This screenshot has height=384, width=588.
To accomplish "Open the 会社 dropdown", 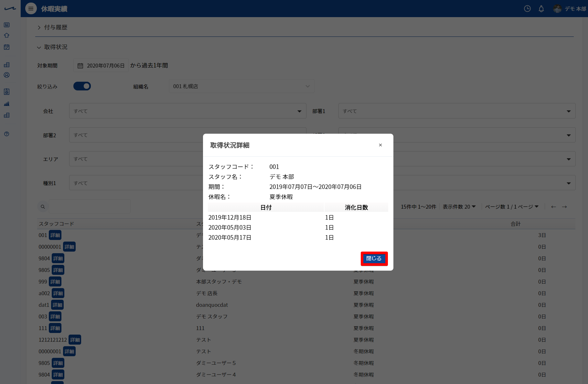I will coord(187,111).
